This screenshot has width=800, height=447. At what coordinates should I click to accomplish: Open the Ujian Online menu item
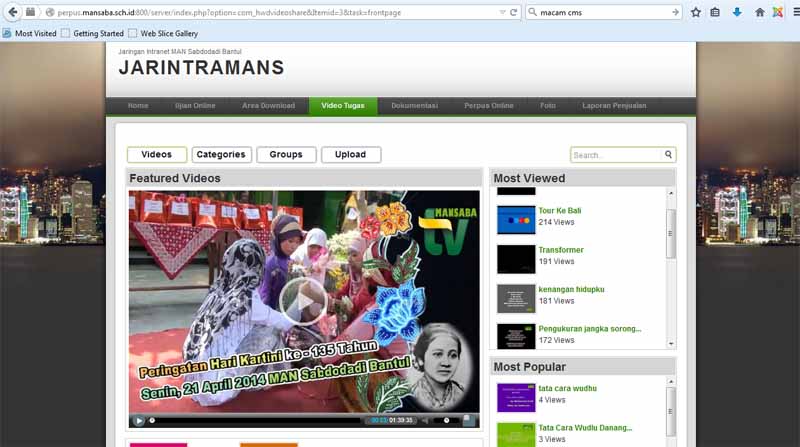[195, 106]
